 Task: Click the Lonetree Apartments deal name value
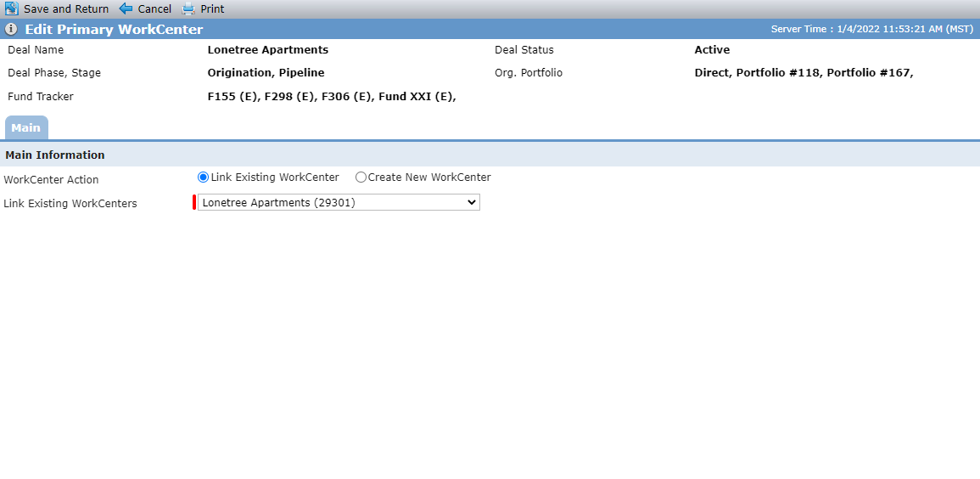click(267, 50)
